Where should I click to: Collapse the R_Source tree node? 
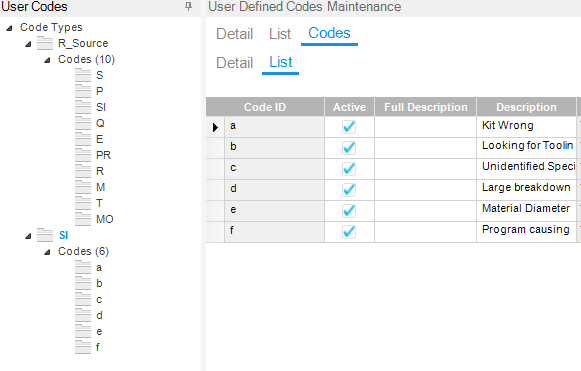pyautogui.click(x=28, y=44)
